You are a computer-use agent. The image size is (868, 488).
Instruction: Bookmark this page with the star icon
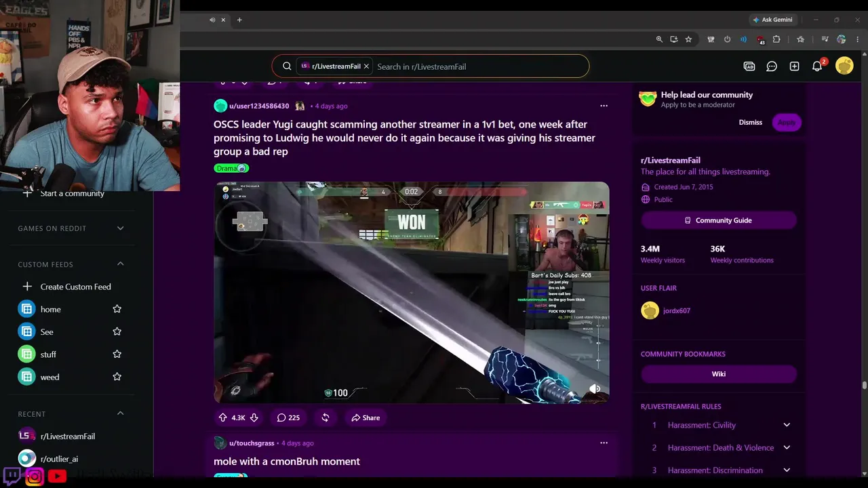tap(688, 39)
